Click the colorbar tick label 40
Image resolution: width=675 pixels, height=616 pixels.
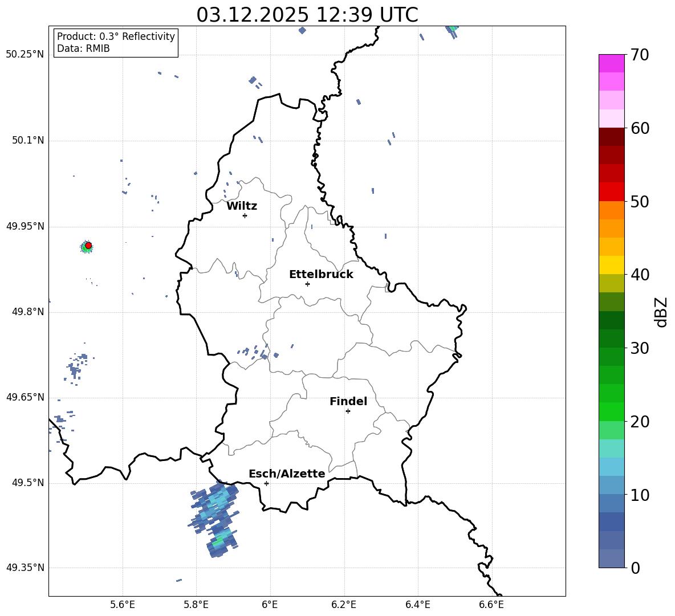[640, 275]
